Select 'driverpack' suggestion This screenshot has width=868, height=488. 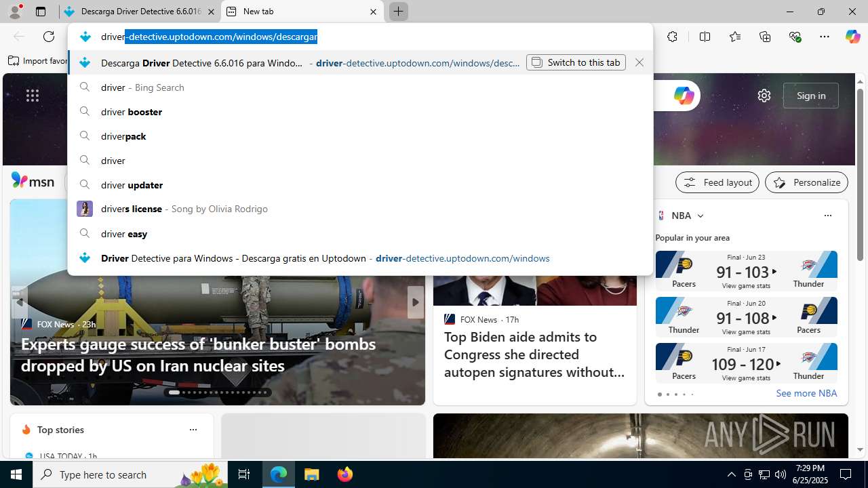pos(360,136)
